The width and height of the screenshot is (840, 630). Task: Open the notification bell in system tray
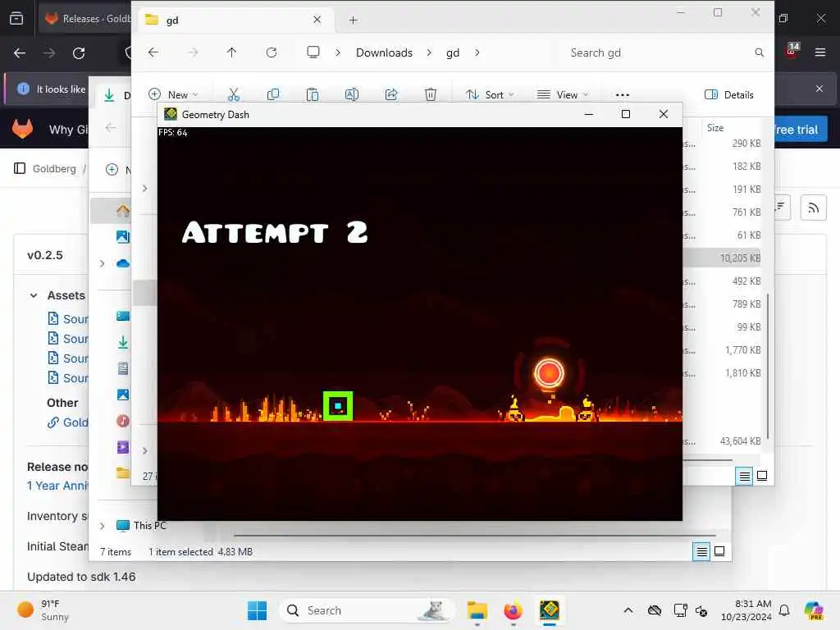[x=784, y=610]
